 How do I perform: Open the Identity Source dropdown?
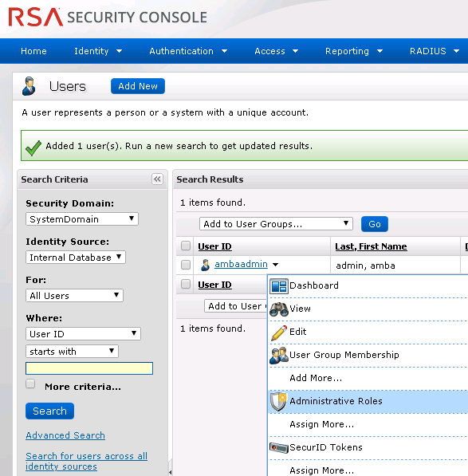point(76,257)
